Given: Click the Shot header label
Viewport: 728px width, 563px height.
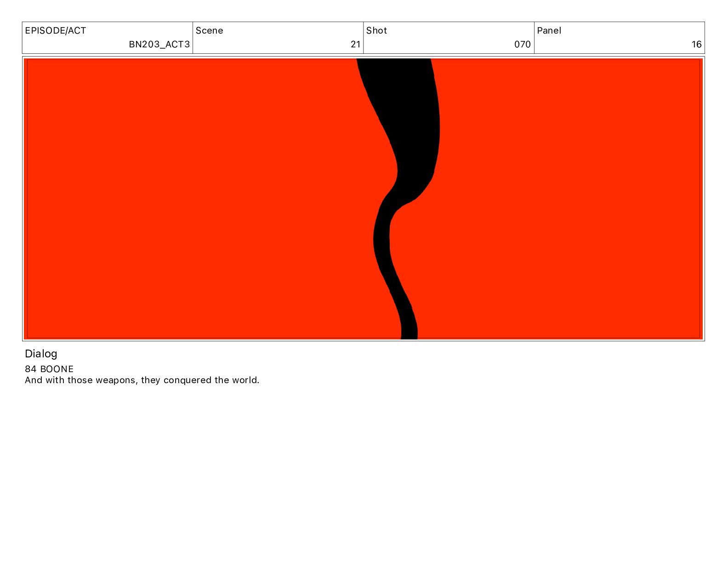Looking at the screenshot, I should pos(376,31).
